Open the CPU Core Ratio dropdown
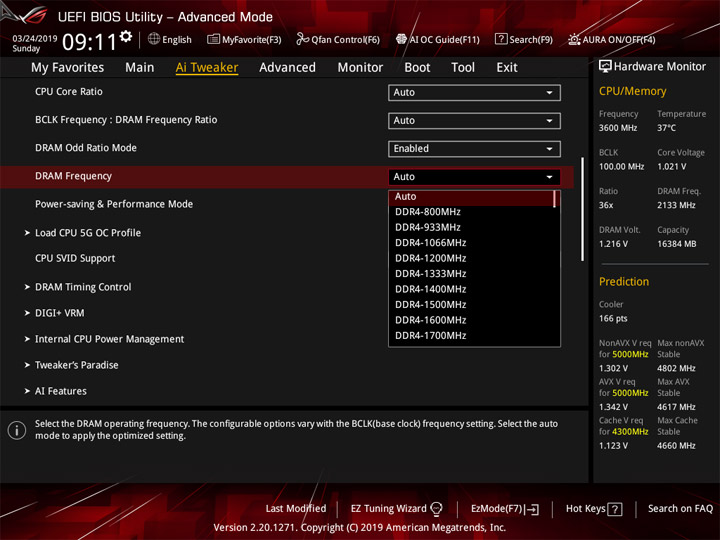720x540 pixels. [x=474, y=92]
